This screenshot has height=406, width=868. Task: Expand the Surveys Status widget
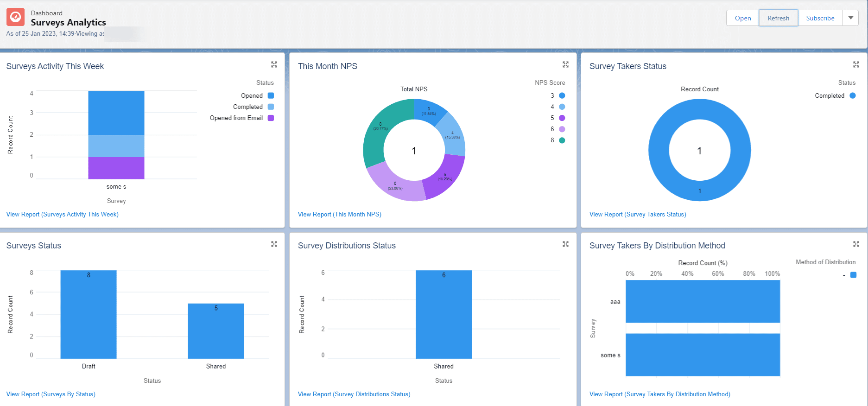274,244
